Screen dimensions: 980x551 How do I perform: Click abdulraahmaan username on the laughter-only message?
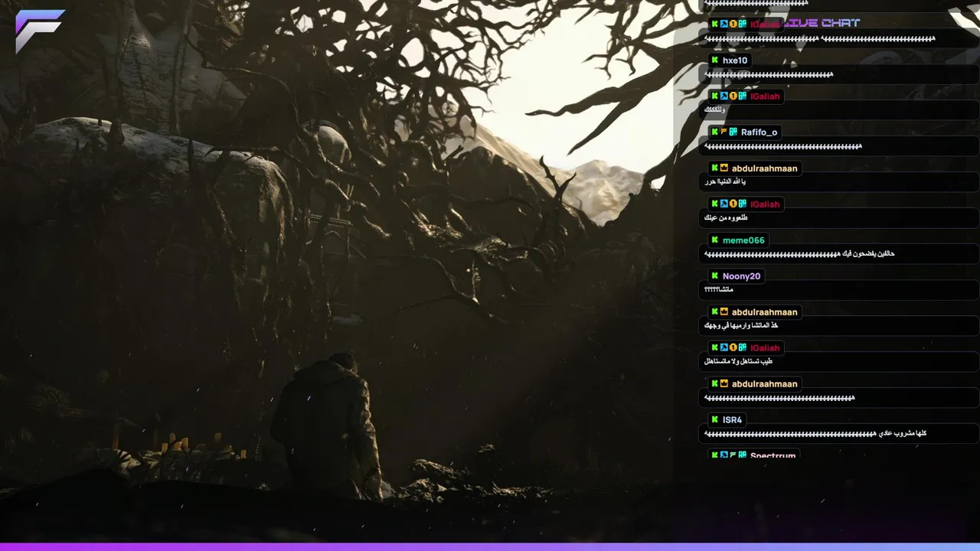pos(764,384)
